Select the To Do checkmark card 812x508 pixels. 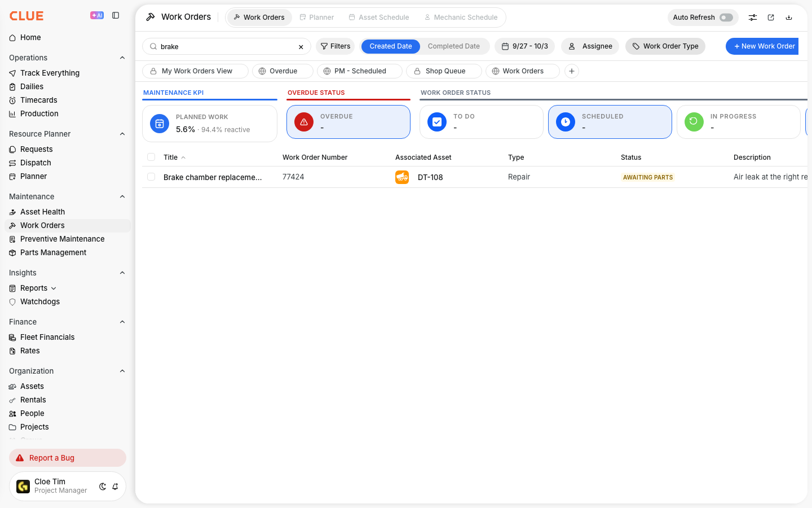(x=482, y=122)
